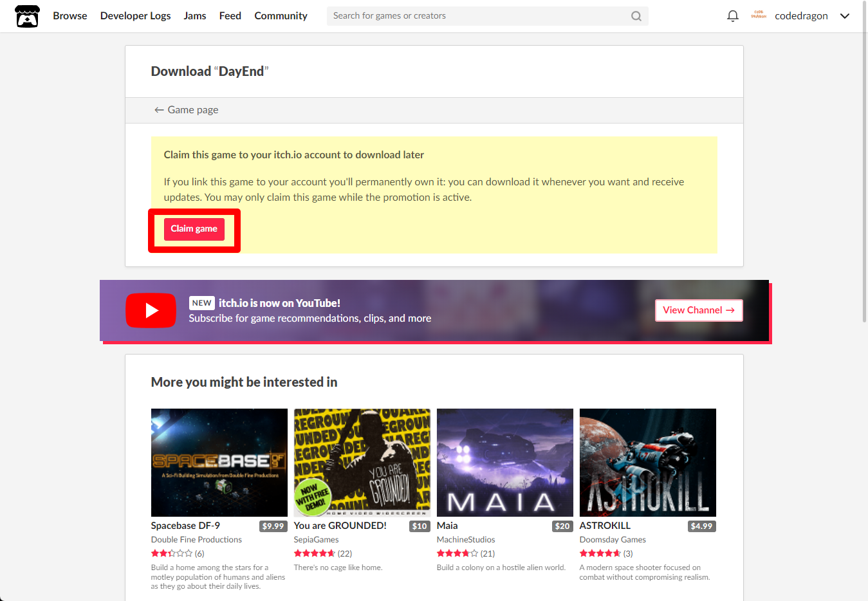Click ASTROKILL star rating (3)
Image resolution: width=868 pixels, height=601 pixels.
coord(606,553)
